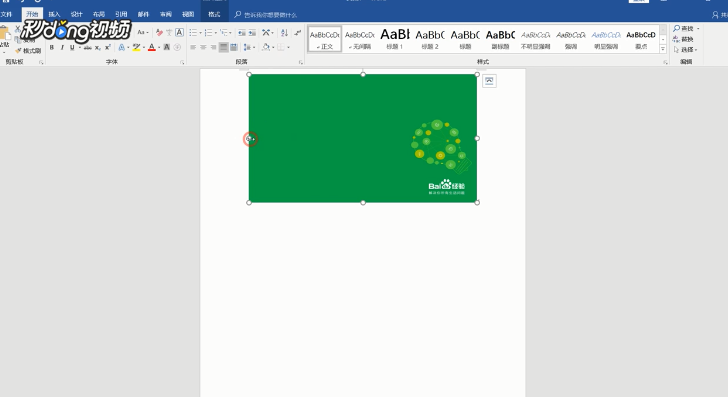The width and height of the screenshot is (728, 397).
Task: Align text right
Action: [x=214, y=47]
